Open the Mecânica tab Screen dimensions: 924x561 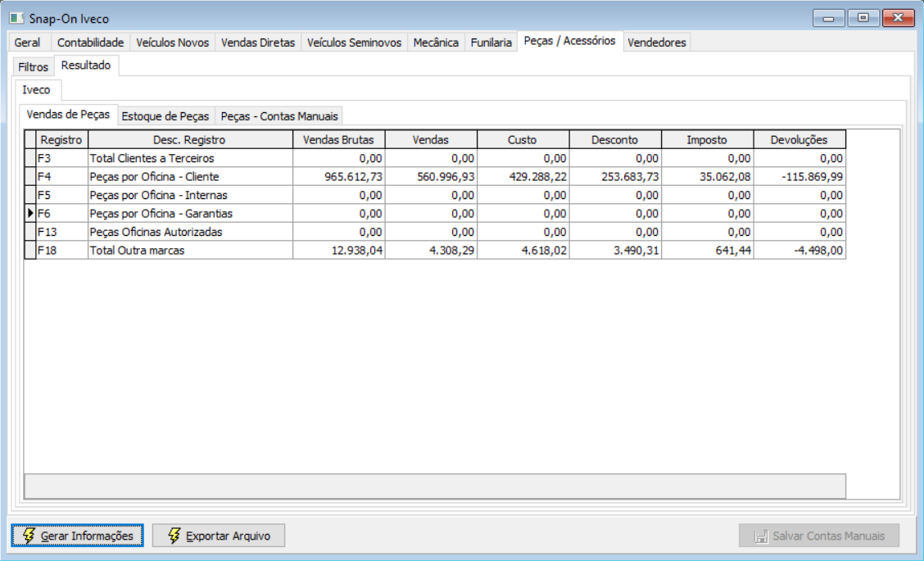point(436,43)
